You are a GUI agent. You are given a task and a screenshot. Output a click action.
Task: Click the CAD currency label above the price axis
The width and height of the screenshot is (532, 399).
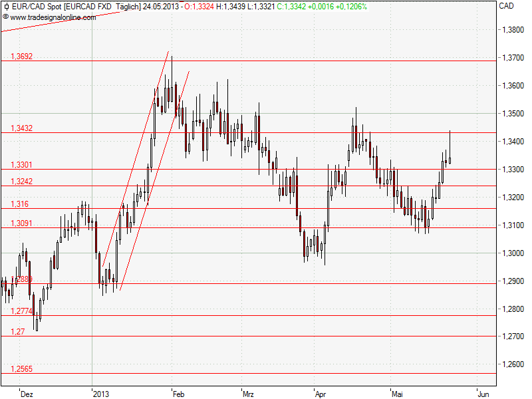pos(506,7)
